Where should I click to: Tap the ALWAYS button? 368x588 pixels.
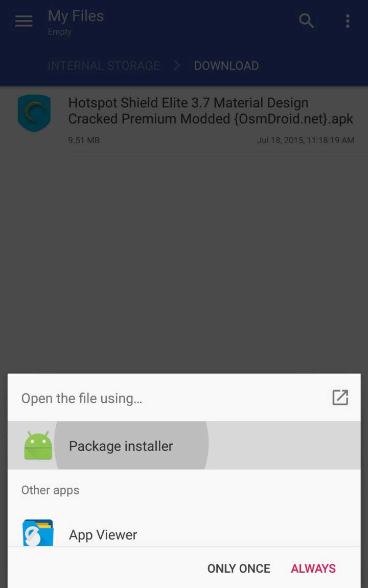click(x=313, y=569)
